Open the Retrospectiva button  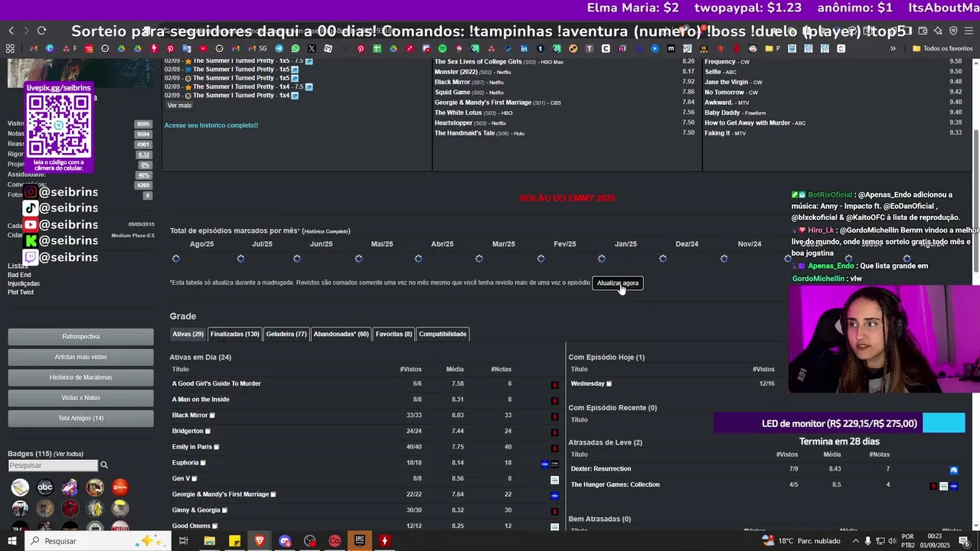pyautogui.click(x=80, y=337)
